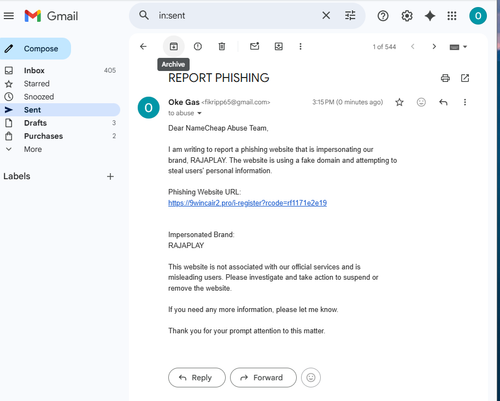This screenshot has height=401, width=500.
Task: Show search options filter icon
Action: pyautogui.click(x=350, y=15)
